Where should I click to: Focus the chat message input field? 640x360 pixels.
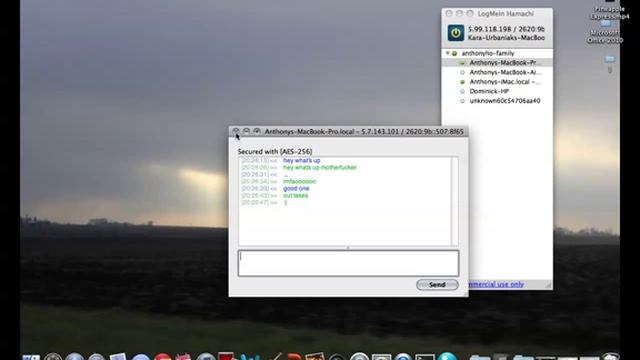tap(348, 263)
